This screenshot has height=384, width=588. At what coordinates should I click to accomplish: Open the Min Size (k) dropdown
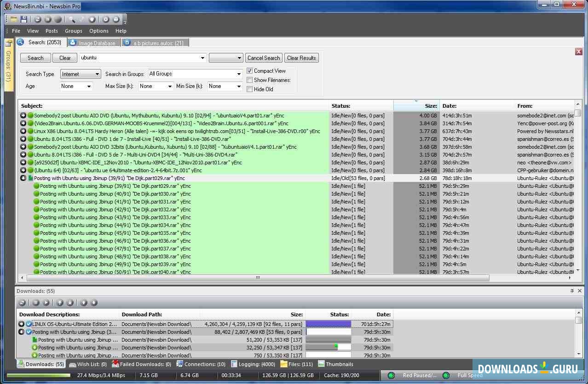(x=225, y=86)
